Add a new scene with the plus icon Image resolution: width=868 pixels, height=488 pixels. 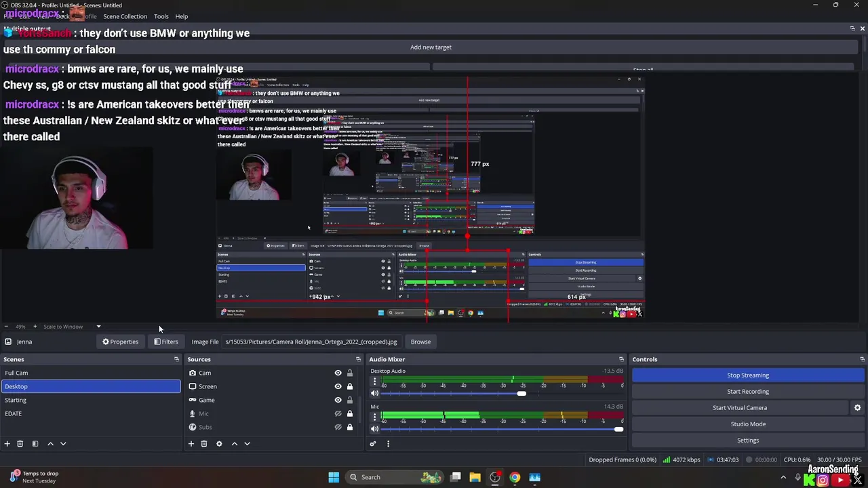tap(7, 444)
